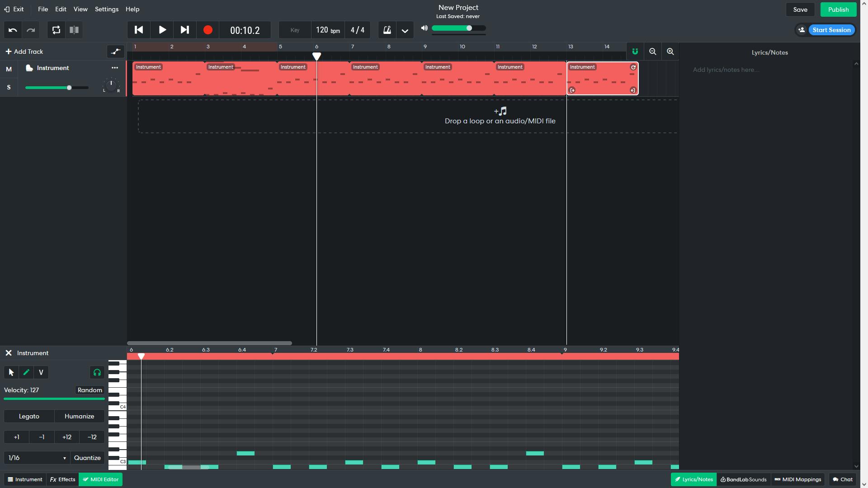Select the pencil draw tool
The width and height of the screenshot is (868, 488).
[26, 372]
